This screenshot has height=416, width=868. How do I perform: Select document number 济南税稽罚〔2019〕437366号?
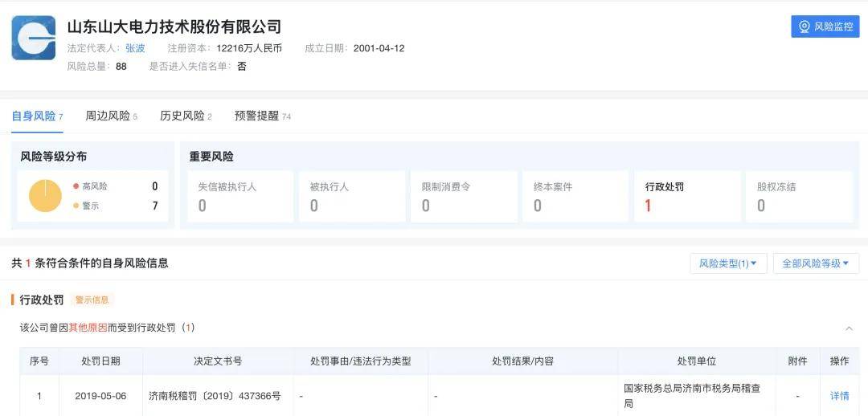click(x=215, y=396)
